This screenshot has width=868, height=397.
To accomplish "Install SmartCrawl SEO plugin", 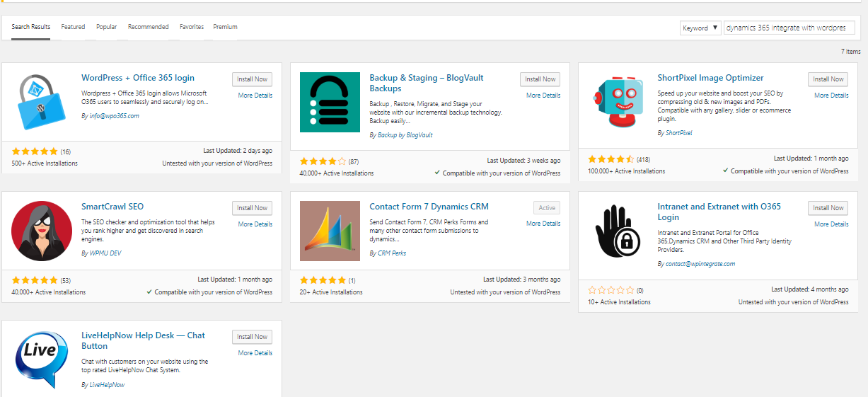I will click(252, 208).
